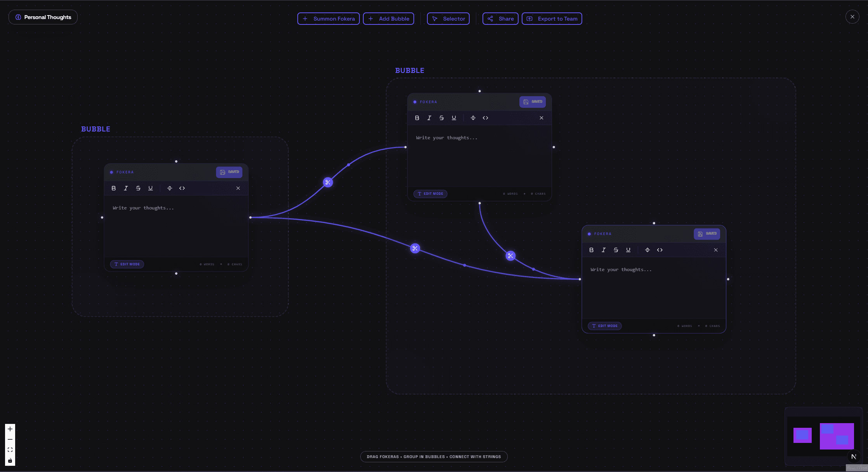Open the Share option
Viewport: 868px width, 472px height.
(500, 19)
